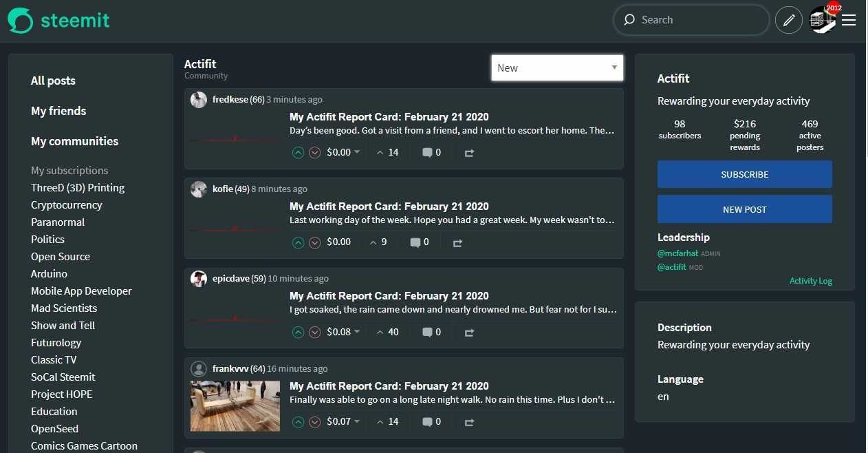Open epicdave's avatar picture
868x453 pixels.
tap(199, 279)
